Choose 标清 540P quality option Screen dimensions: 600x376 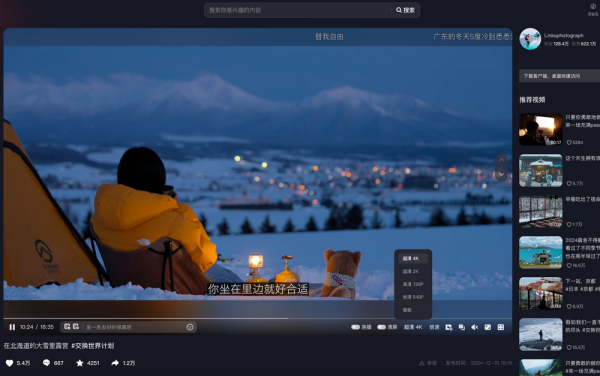pyautogui.click(x=413, y=297)
